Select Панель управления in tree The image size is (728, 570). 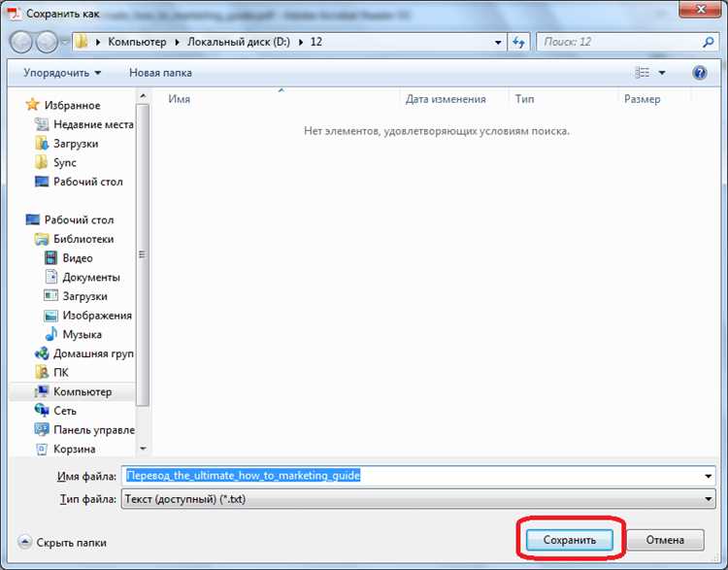pyautogui.click(x=94, y=430)
